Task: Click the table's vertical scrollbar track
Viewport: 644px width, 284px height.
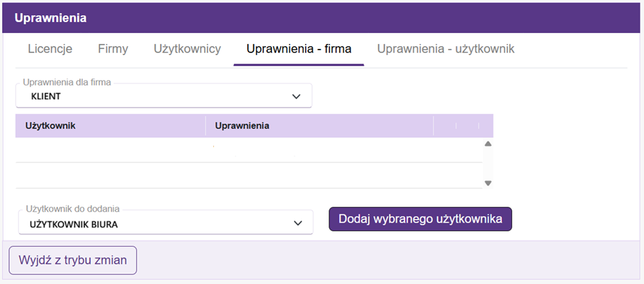Action: point(488,164)
